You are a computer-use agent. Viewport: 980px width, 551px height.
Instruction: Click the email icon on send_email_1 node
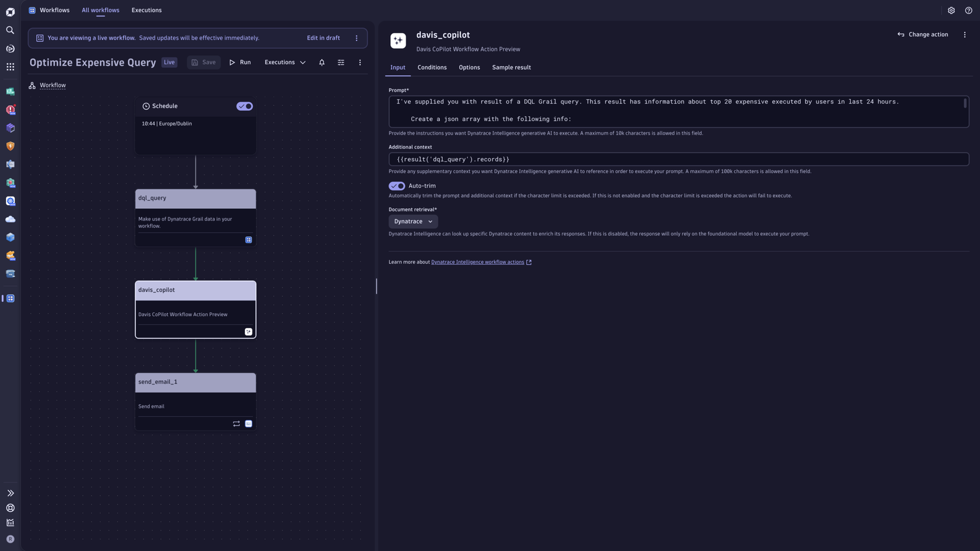[249, 424]
